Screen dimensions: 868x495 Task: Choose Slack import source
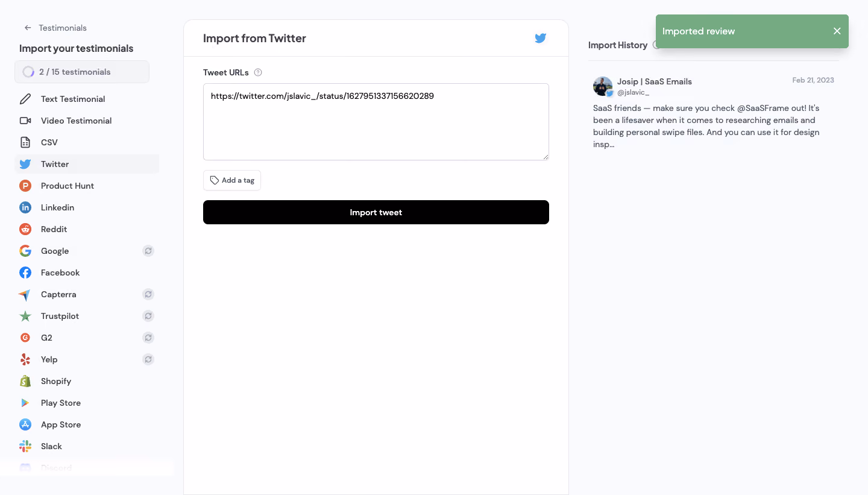click(87, 446)
